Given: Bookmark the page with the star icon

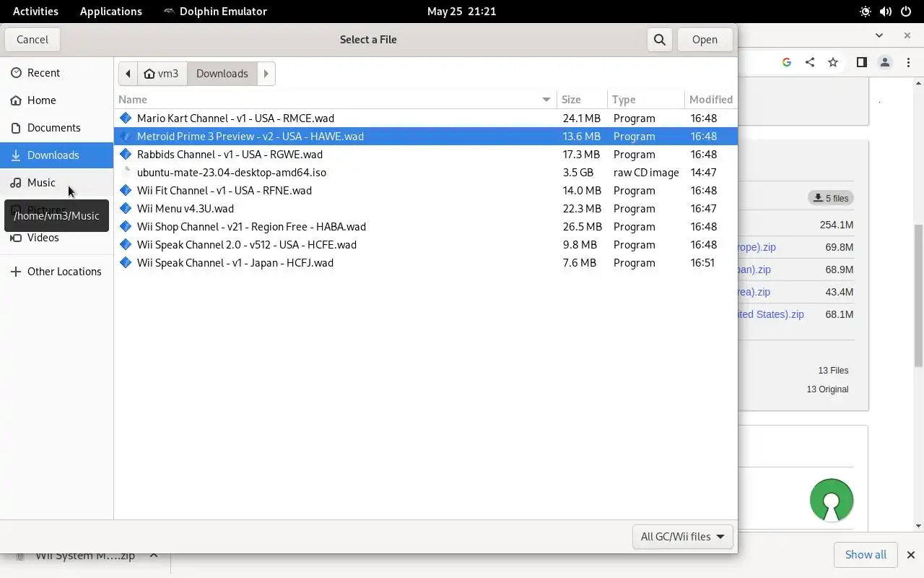Looking at the screenshot, I should pyautogui.click(x=833, y=62).
